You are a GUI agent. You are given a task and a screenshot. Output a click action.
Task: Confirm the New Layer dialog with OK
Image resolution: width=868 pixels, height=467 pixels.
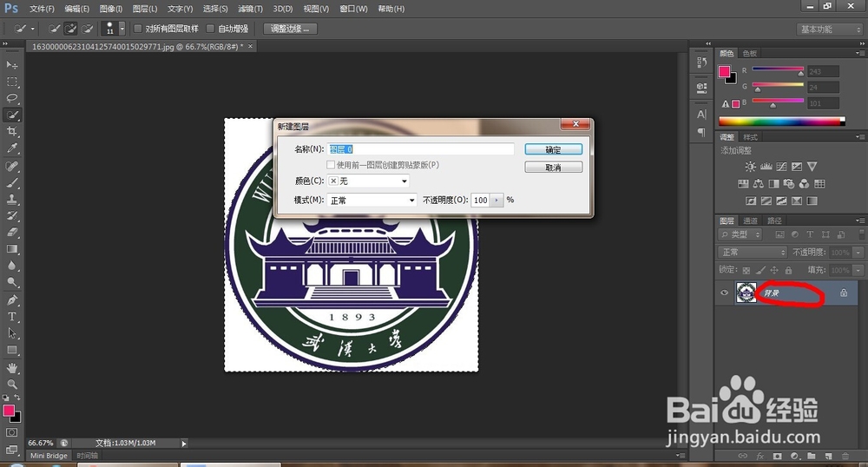coord(554,150)
